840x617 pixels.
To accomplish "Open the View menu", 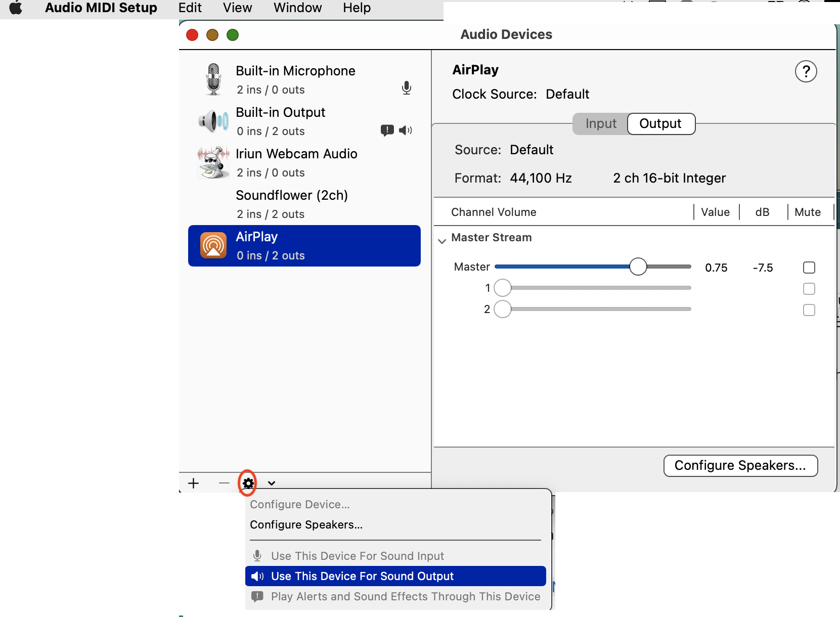I will pos(238,8).
